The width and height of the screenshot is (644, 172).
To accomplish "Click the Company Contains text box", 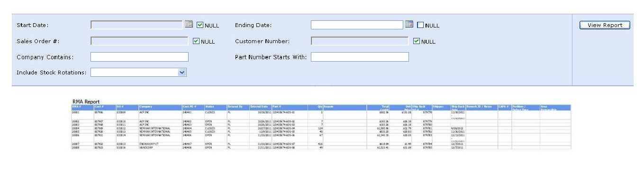I will tap(139, 57).
